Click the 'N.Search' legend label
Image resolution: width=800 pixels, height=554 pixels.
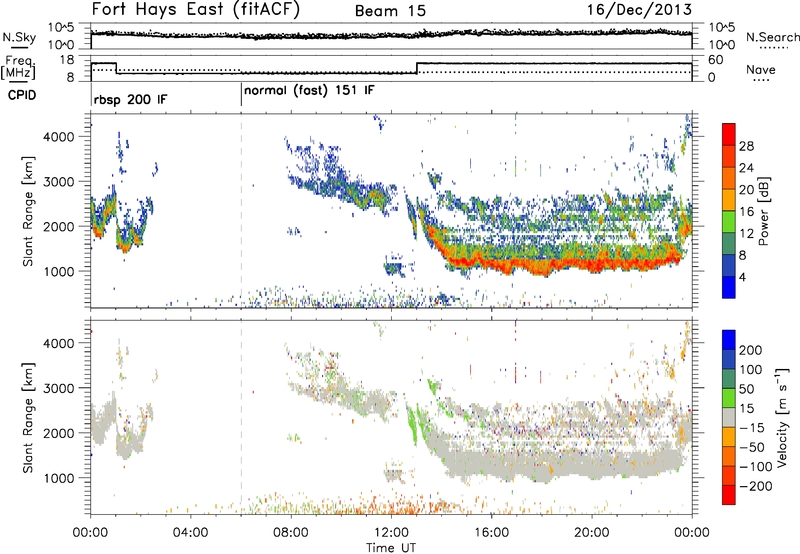pos(773,37)
